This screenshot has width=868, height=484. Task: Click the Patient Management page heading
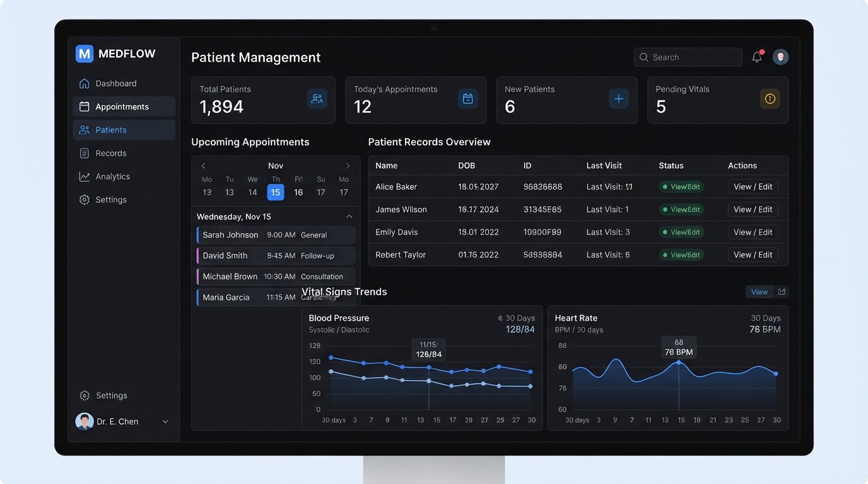click(x=255, y=57)
